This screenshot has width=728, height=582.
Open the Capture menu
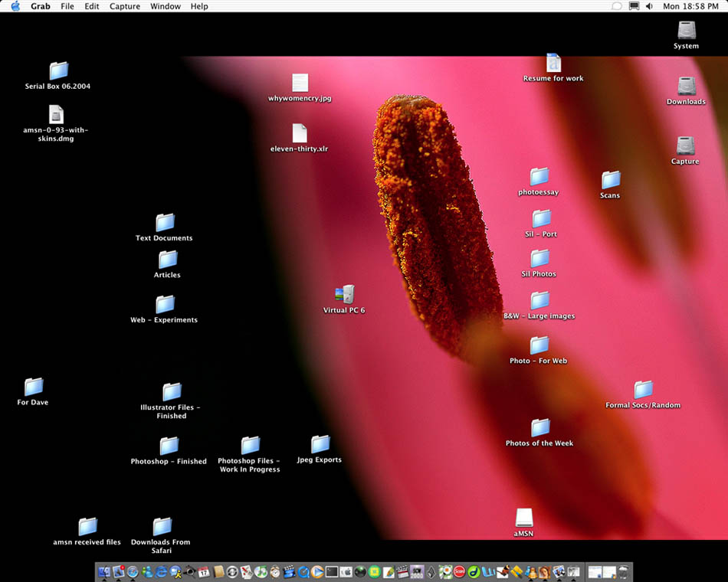(x=124, y=6)
